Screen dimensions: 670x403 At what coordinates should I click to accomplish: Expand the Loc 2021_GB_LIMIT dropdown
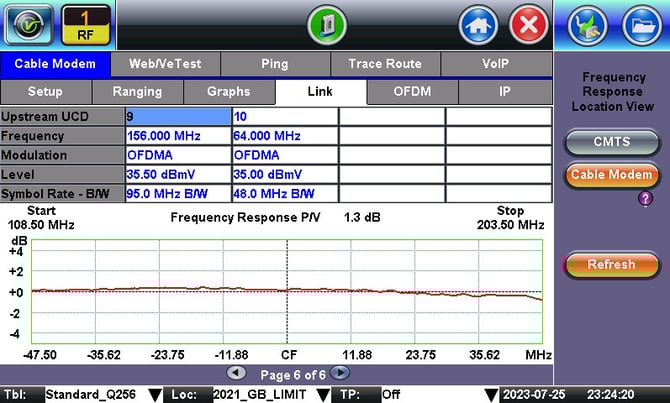[x=321, y=395]
